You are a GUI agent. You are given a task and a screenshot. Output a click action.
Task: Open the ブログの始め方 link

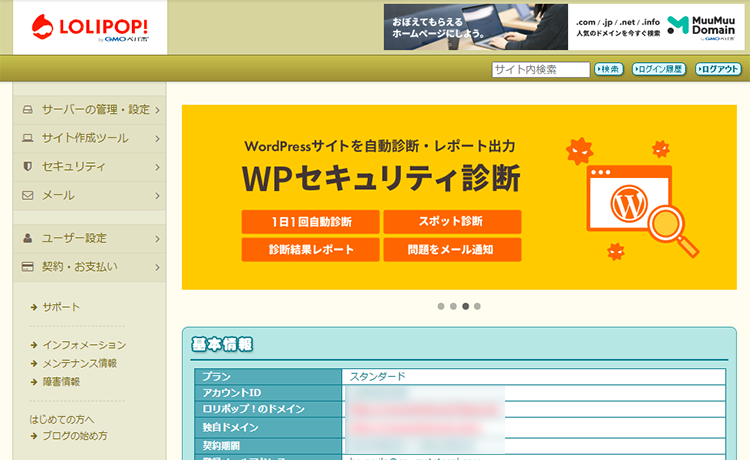pos(75,436)
